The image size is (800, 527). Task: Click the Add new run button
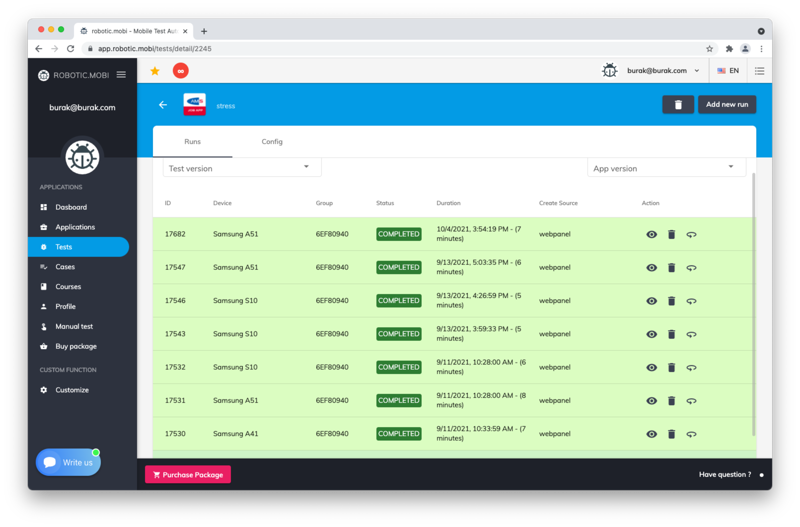(726, 104)
